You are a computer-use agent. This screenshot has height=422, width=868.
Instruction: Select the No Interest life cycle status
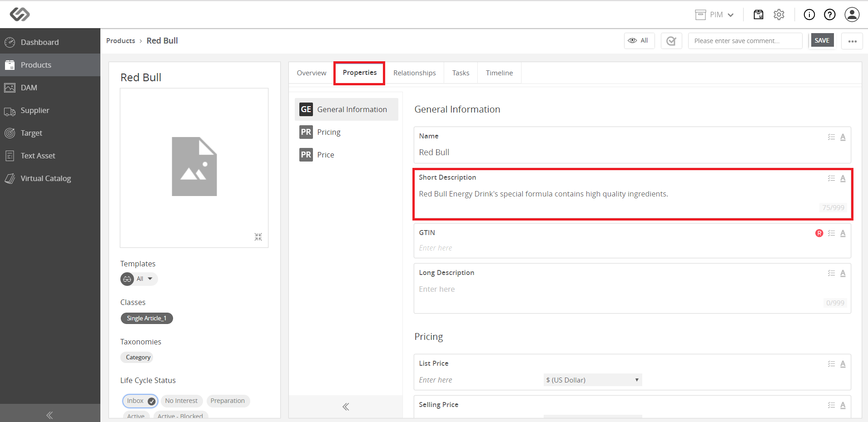(181, 401)
